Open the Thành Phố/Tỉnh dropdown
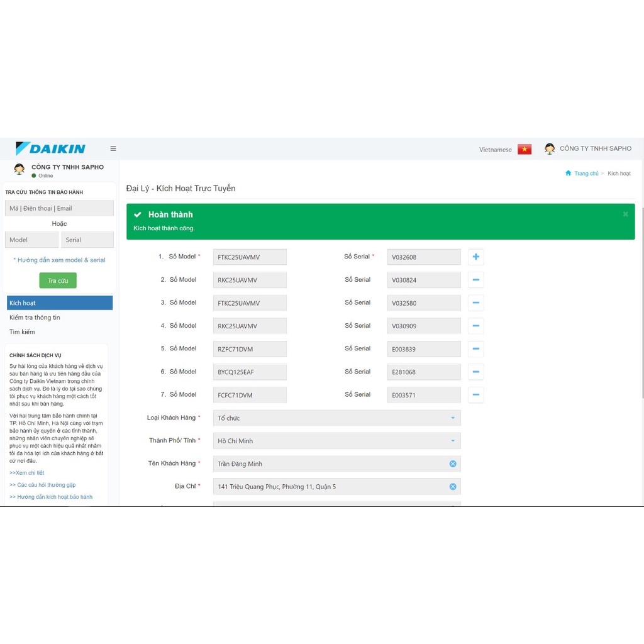 click(x=336, y=441)
